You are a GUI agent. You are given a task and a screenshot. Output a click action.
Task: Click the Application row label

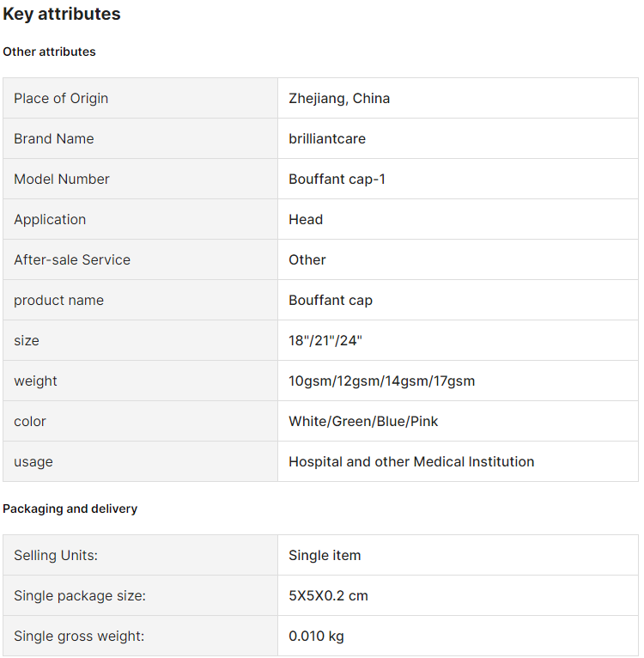(50, 219)
